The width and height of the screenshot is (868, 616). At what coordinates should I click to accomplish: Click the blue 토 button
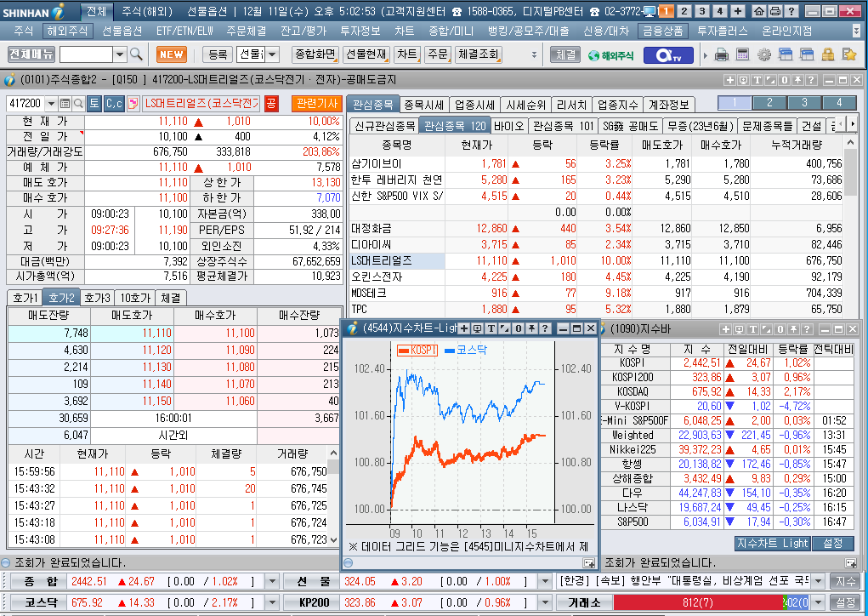coord(94,104)
